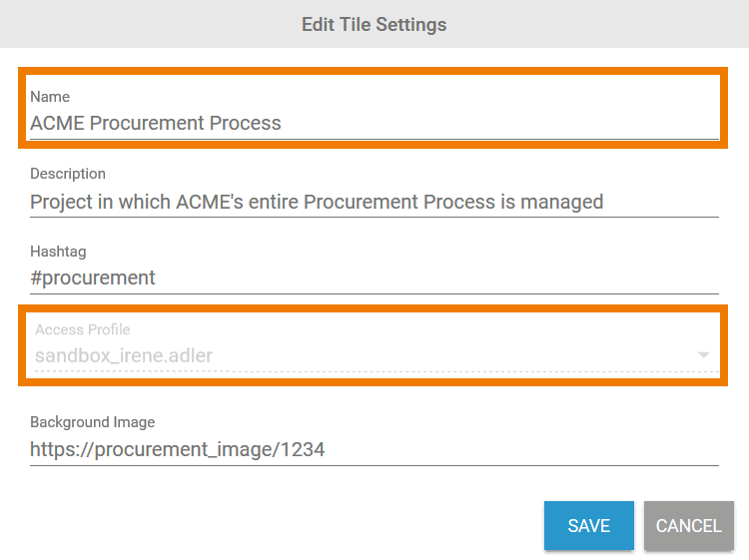Click the word Project in the Description field
Screen dimensions: 749x560
point(61,202)
